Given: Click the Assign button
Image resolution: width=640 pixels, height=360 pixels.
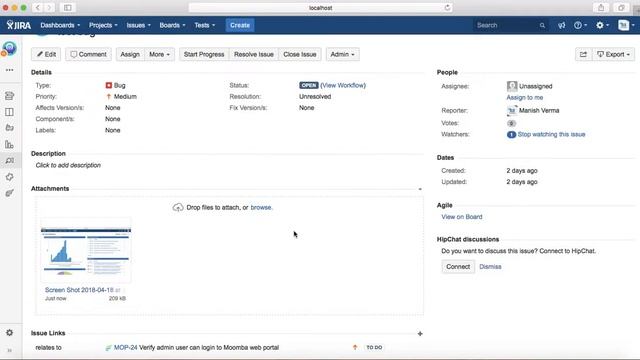Looking at the screenshot, I should click(x=130, y=54).
